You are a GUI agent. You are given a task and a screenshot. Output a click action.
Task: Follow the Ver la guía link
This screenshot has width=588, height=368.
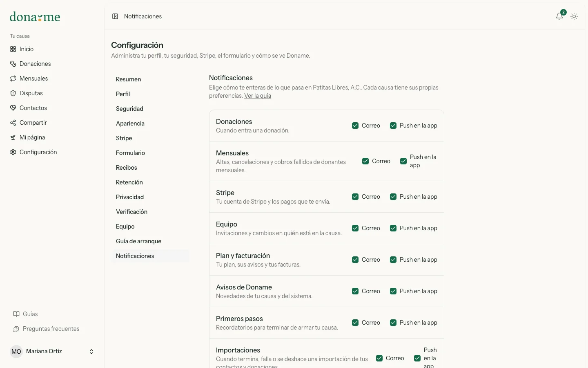258,96
